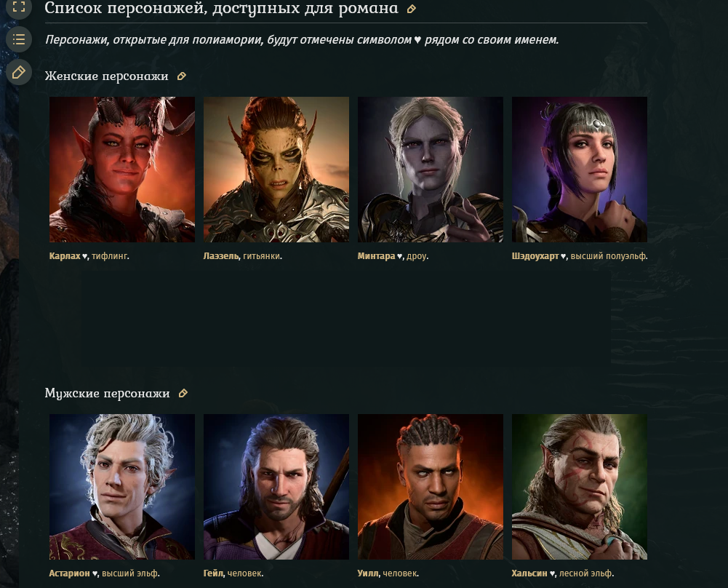The height and width of the screenshot is (588, 728).
Task: Open the table of contents list icon
Action: (x=19, y=39)
